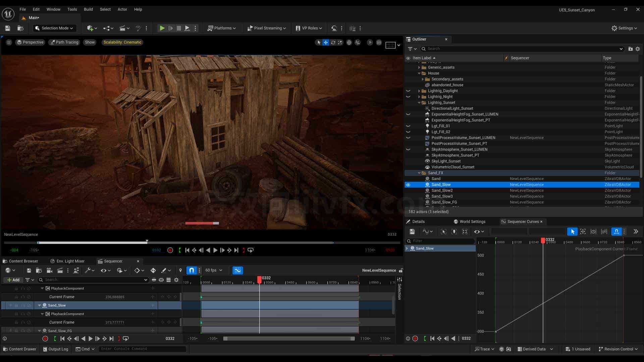Click Outliner settings gear icon
Screen dimensions: 644x362
[x=638, y=49]
